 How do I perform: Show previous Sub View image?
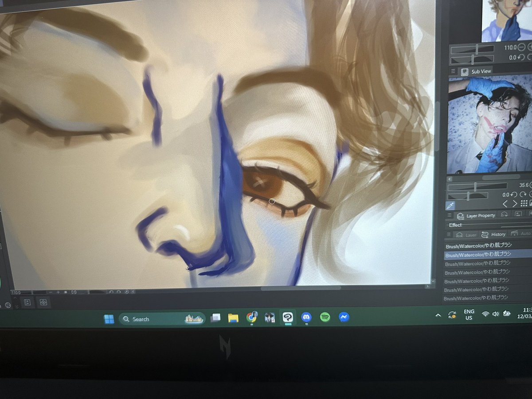(x=505, y=203)
